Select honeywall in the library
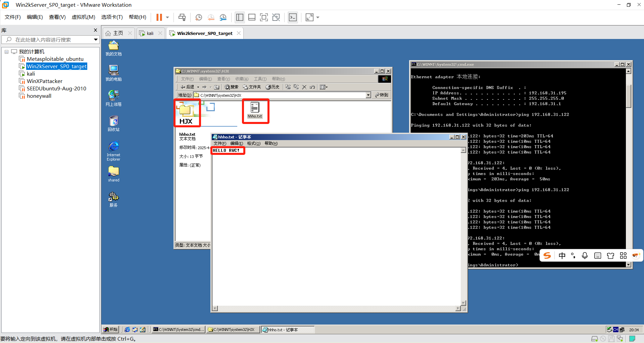Viewport: 644px width, 343px height. click(x=39, y=96)
